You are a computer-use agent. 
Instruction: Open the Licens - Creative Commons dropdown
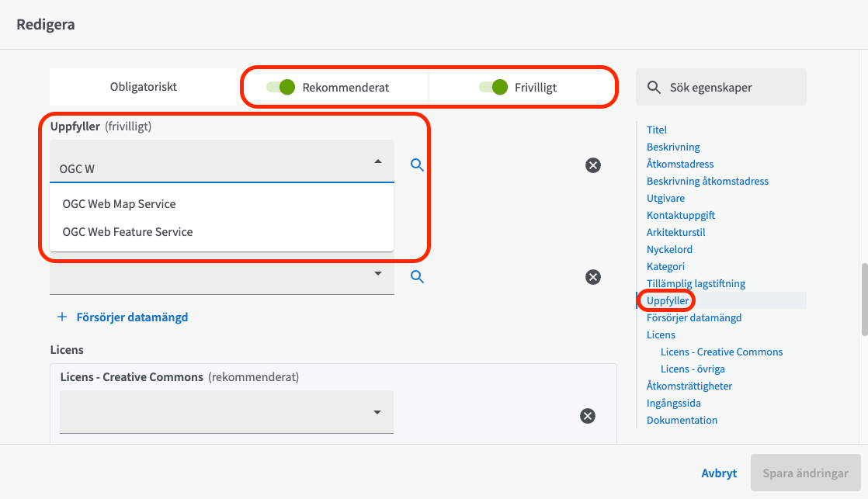pos(377,413)
